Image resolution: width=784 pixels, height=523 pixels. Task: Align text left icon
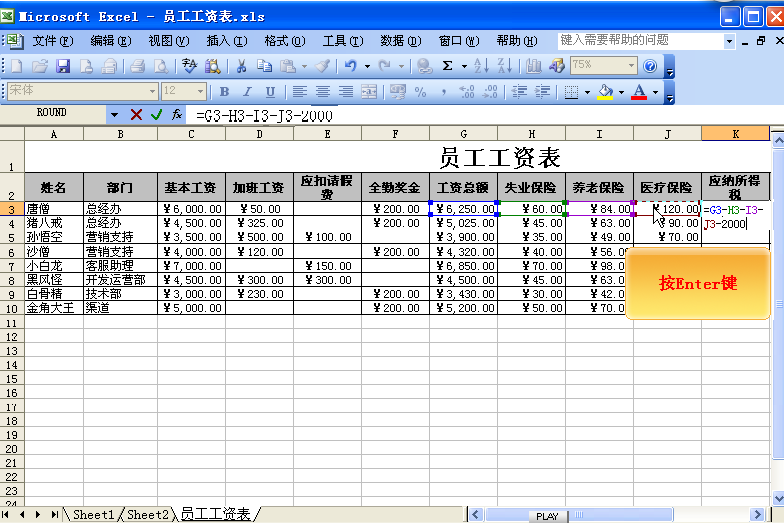click(300, 92)
